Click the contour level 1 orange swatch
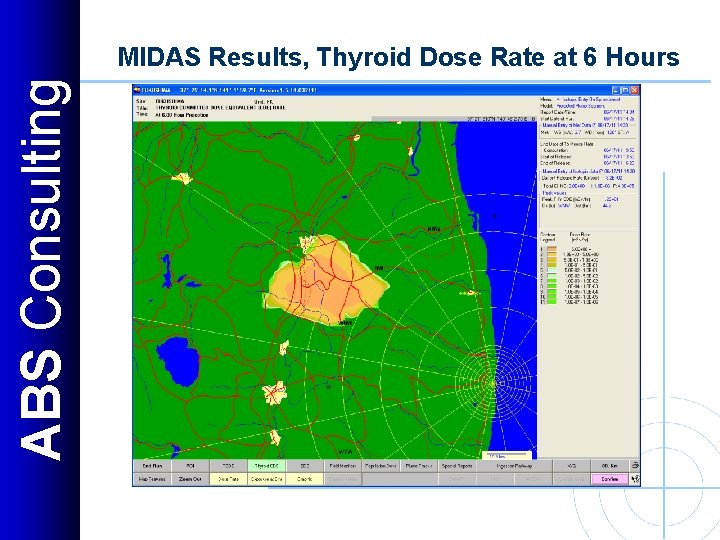This screenshot has width=720, height=540. tap(552, 249)
